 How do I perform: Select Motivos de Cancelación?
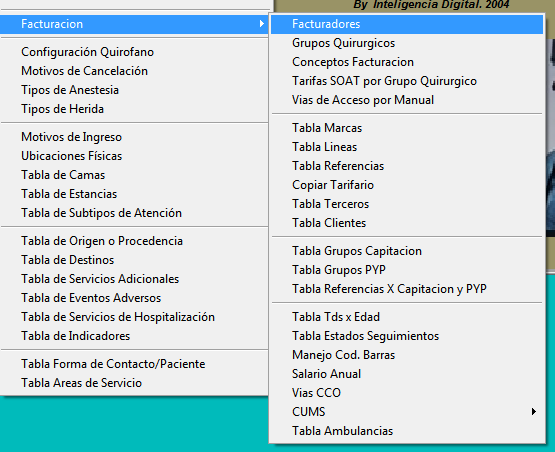(x=134, y=71)
